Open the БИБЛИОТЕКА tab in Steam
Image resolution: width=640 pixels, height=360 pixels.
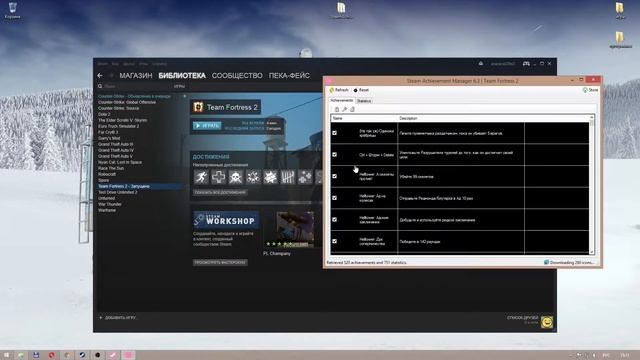182,76
